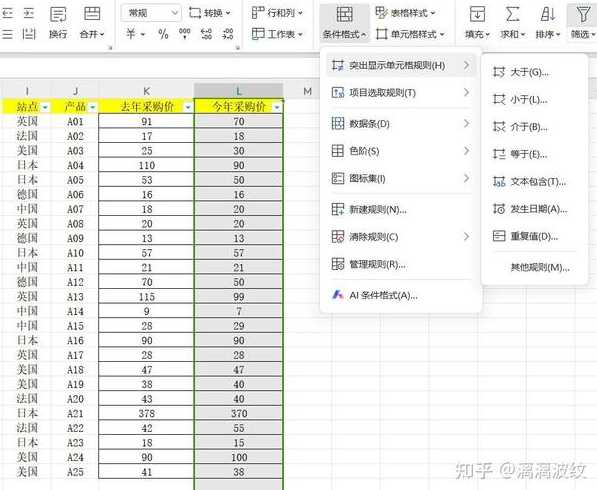Click the decrease indent icon
The height and width of the screenshot is (490, 597).
[7, 14]
